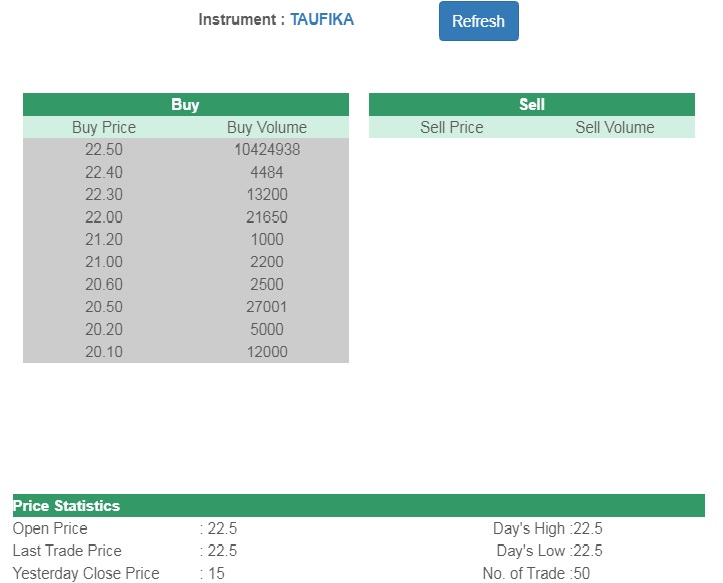Select the Yesterday Close Price label

tap(86, 573)
